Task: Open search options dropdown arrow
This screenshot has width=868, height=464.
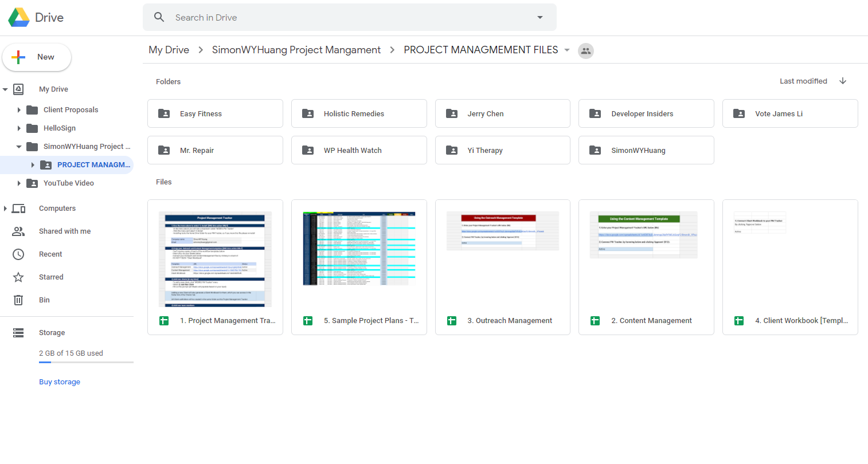Action: (x=539, y=17)
